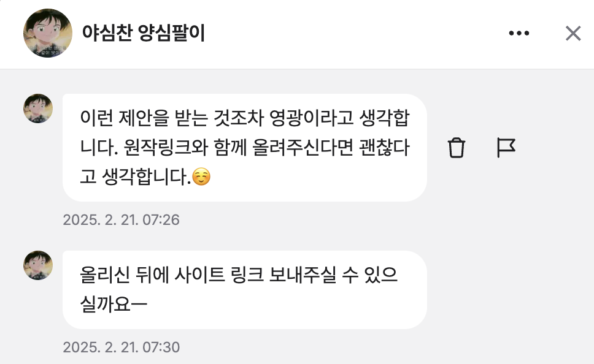Viewport: 594px width, 364px height.
Task: Click the avatar beside the 07:26 message
Action: (38, 108)
